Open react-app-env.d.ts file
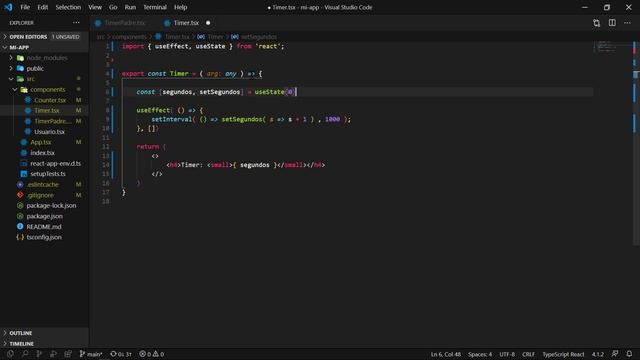The image size is (640, 360). point(44,163)
